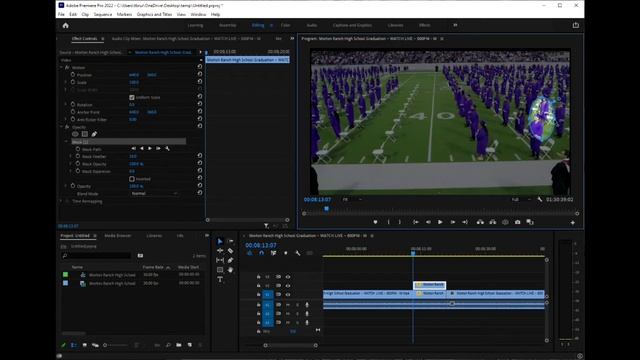Create an ellipse mask under Opacity
Screen dimensions: 640x360
(x=75, y=134)
